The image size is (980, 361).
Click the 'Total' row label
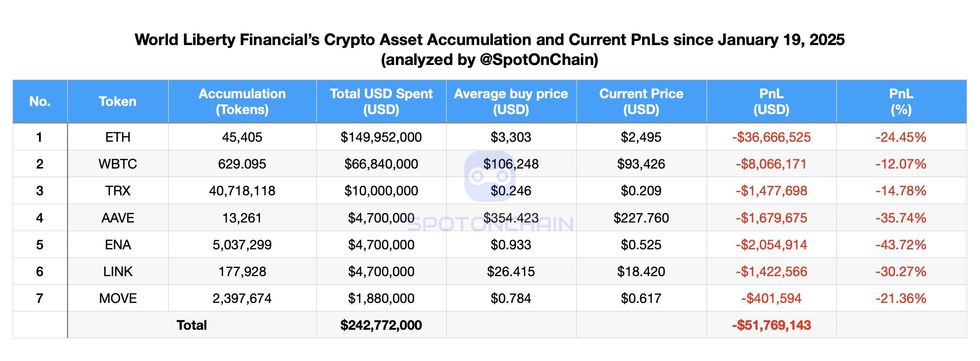click(x=191, y=325)
